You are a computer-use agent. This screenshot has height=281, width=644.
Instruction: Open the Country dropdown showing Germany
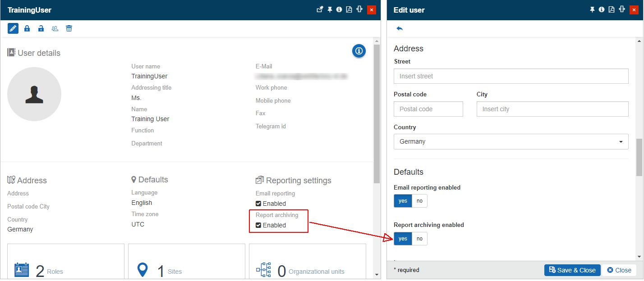pyautogui.click(x=511, y=141)
